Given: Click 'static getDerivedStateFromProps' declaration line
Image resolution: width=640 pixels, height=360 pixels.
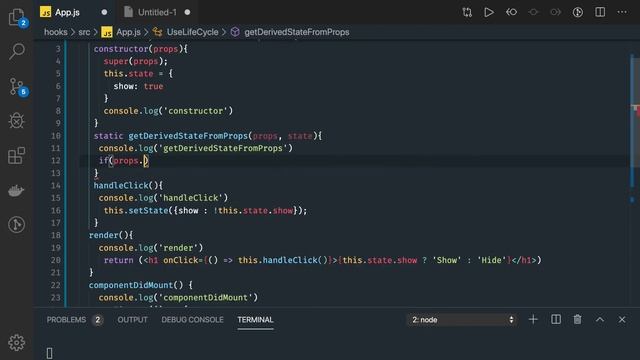Looking at the screenshot, I should click(208, 136).
